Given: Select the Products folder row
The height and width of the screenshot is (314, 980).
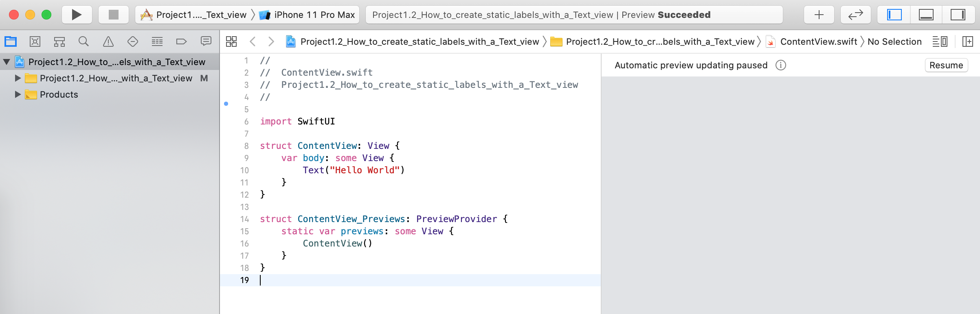Looking at the screenshot, I should (110, 94).
